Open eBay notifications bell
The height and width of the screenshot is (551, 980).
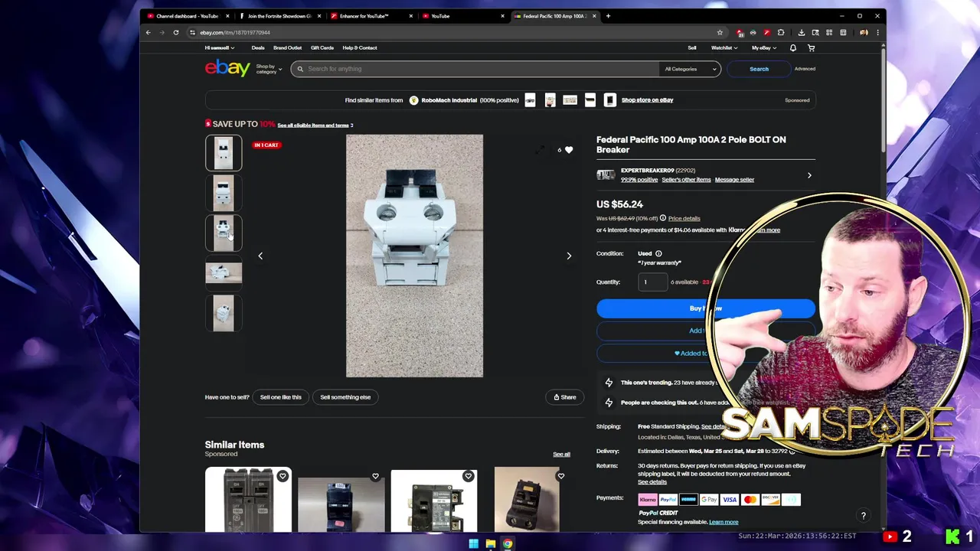click(x=793, y=47)
